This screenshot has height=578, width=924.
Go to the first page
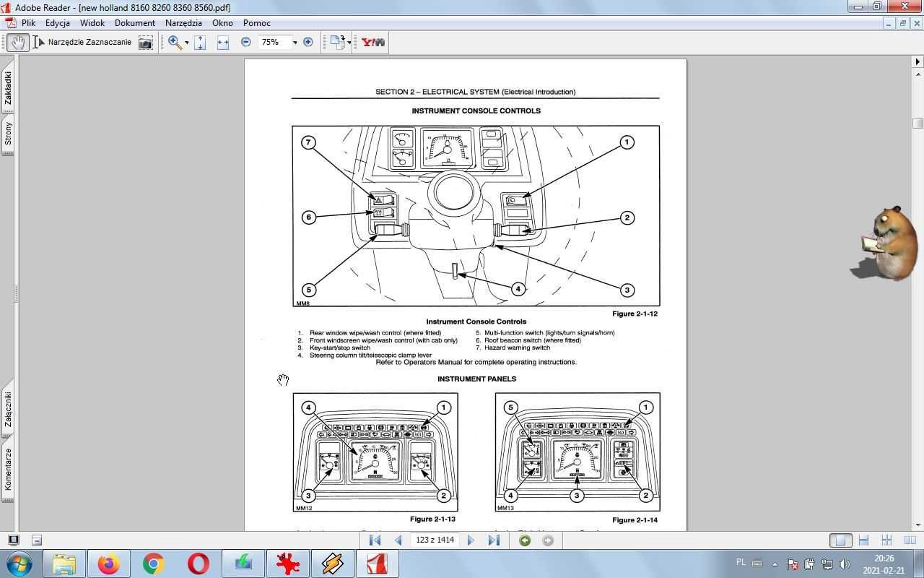[375, 540]
